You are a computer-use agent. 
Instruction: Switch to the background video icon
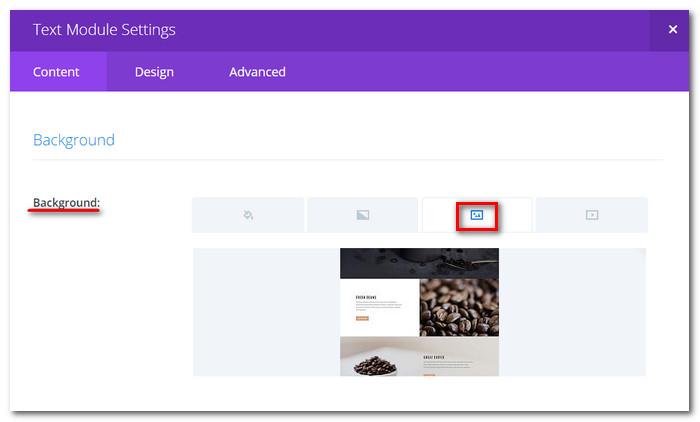[591, 215]
